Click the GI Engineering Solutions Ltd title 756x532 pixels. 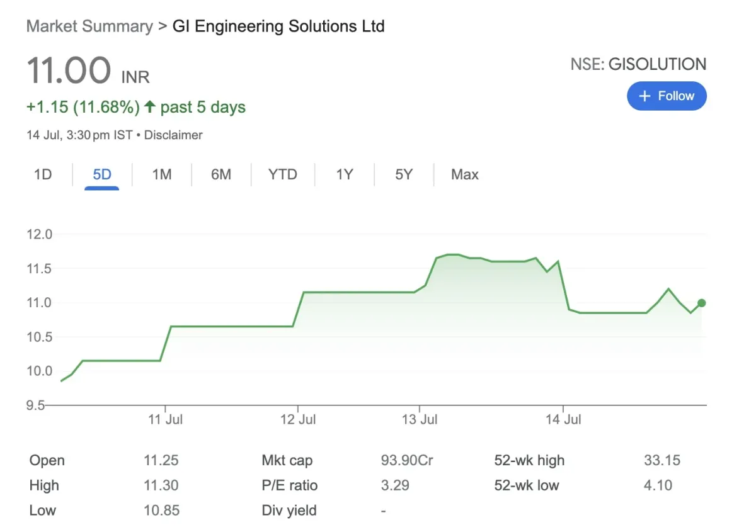(278, 26)
